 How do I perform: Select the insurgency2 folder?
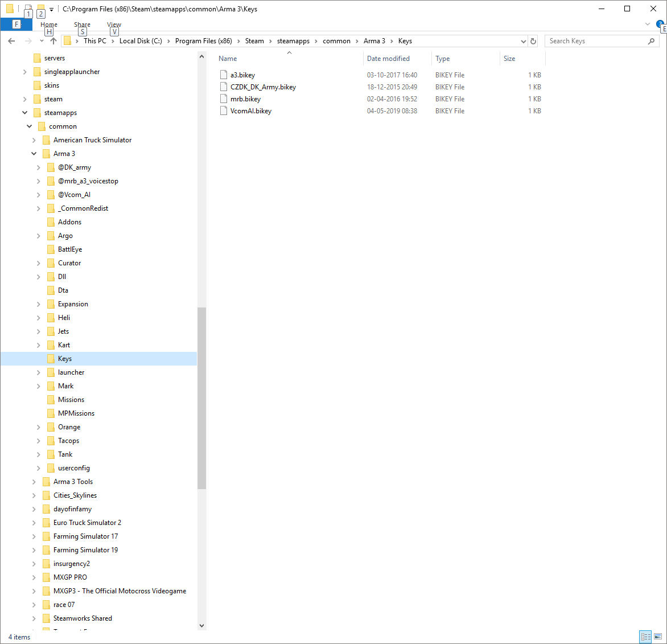click(72, 564)
